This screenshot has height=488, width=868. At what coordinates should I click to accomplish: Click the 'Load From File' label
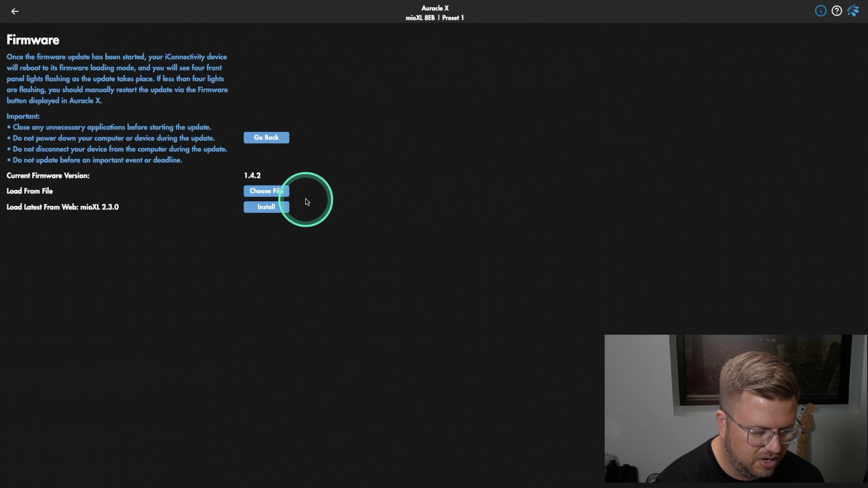tap(30, 191)
